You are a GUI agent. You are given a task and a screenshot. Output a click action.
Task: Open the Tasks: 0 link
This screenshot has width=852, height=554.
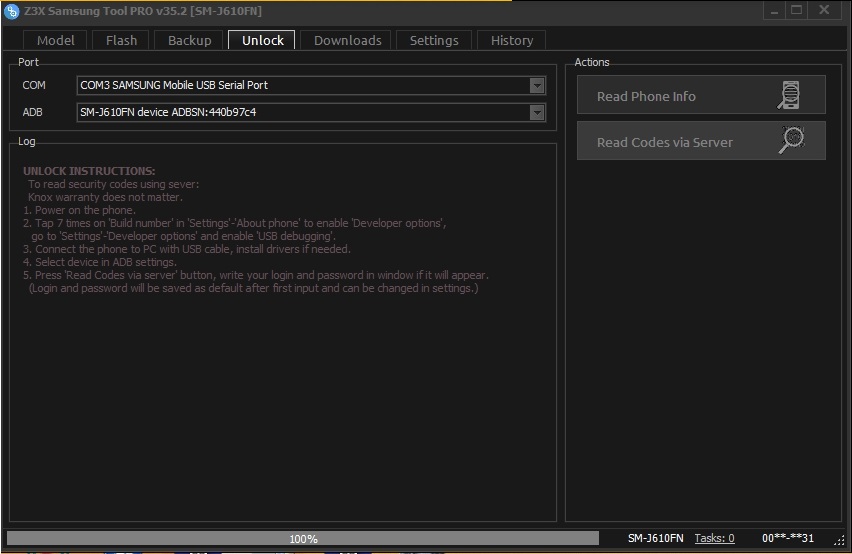(714, 538)
